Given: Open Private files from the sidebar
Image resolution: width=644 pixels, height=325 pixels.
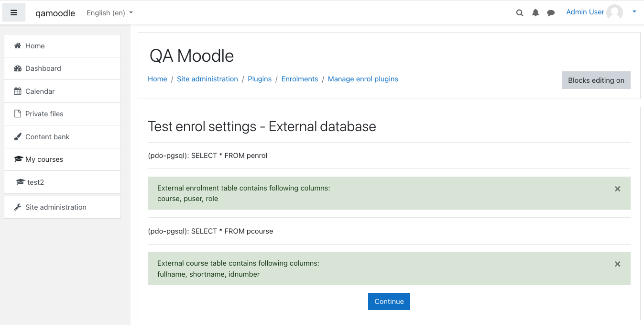Looking at the screenshot, I should (62, 114).
